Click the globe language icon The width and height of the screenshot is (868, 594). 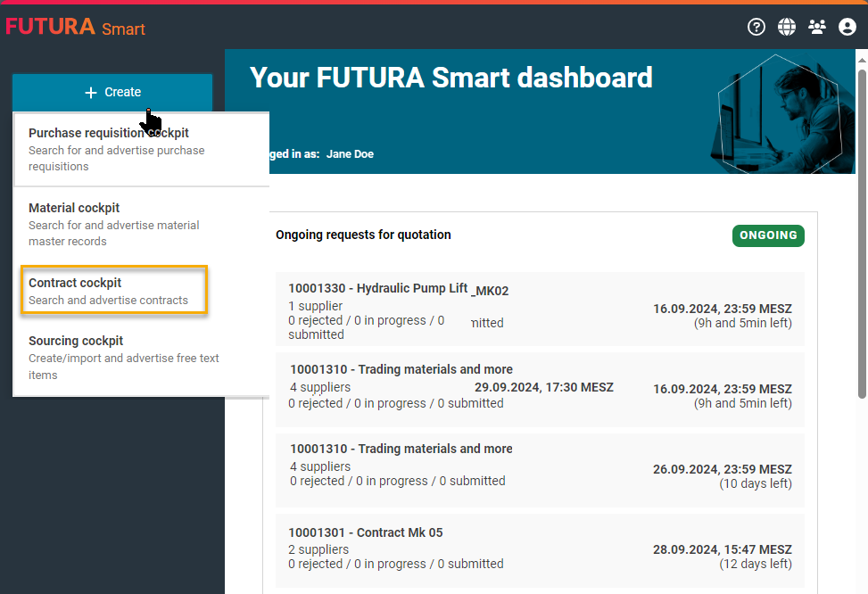pyautogui.click(x=786, y=27)
